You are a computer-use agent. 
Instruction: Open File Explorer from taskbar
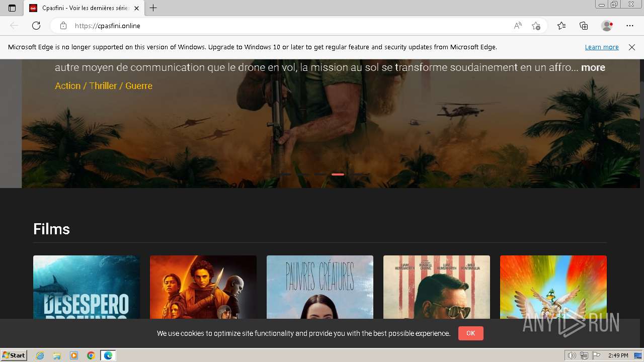tap(57, 355)
